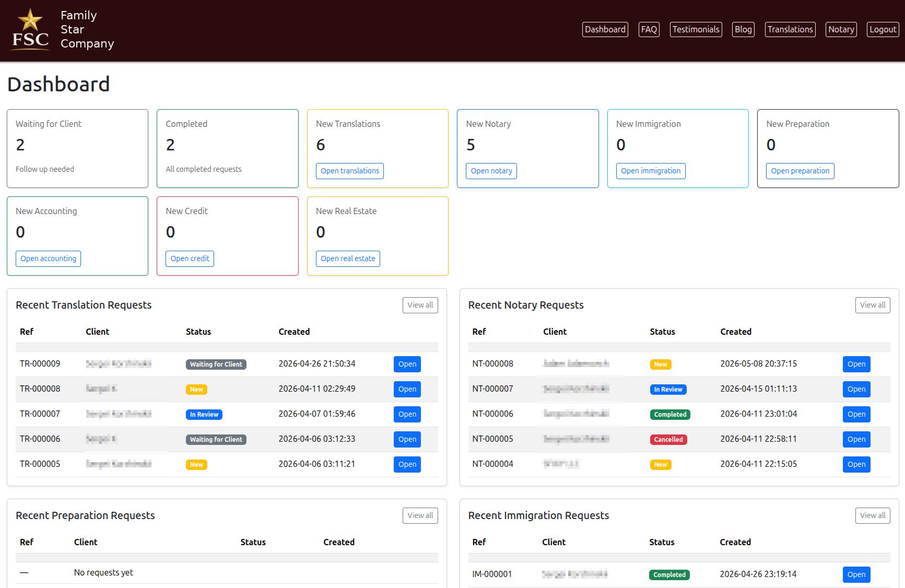Select the Completed summary card
The height and width of the screenshot is (588, 905).
[x=228, y=148]
